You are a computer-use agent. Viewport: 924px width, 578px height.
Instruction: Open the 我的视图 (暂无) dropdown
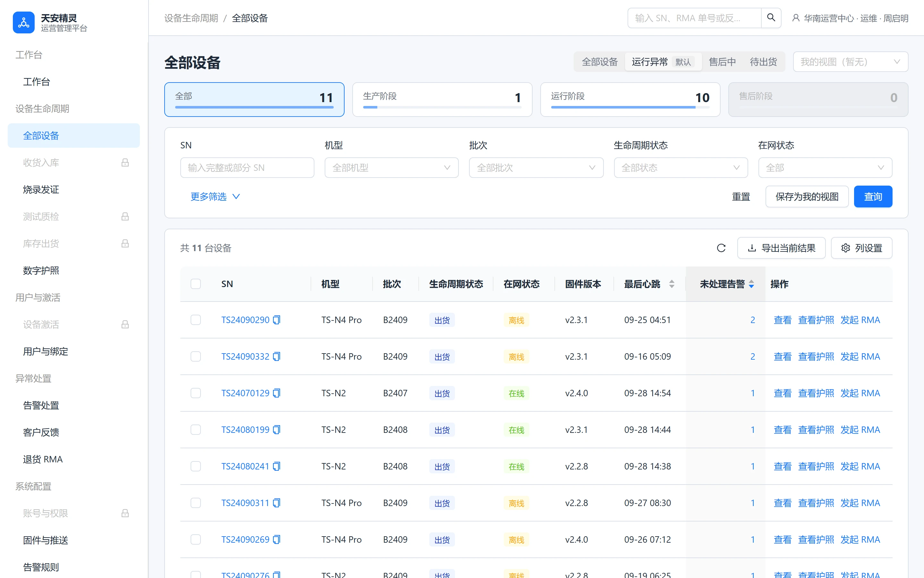(850, 62)
